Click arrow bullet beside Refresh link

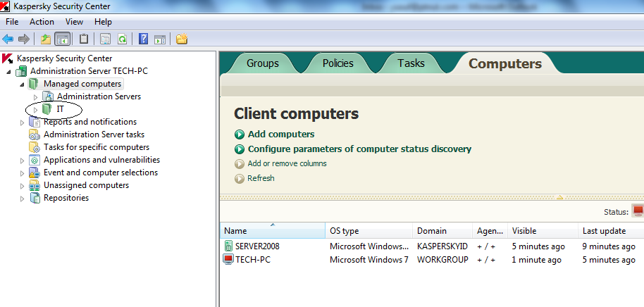(240, 179)
